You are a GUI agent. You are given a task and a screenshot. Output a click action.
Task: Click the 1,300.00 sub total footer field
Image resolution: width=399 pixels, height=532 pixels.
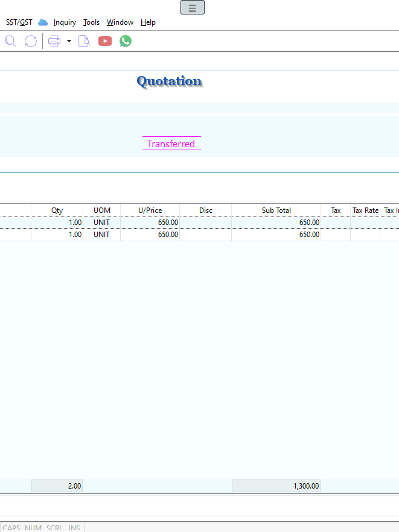[x=276, y=486]
